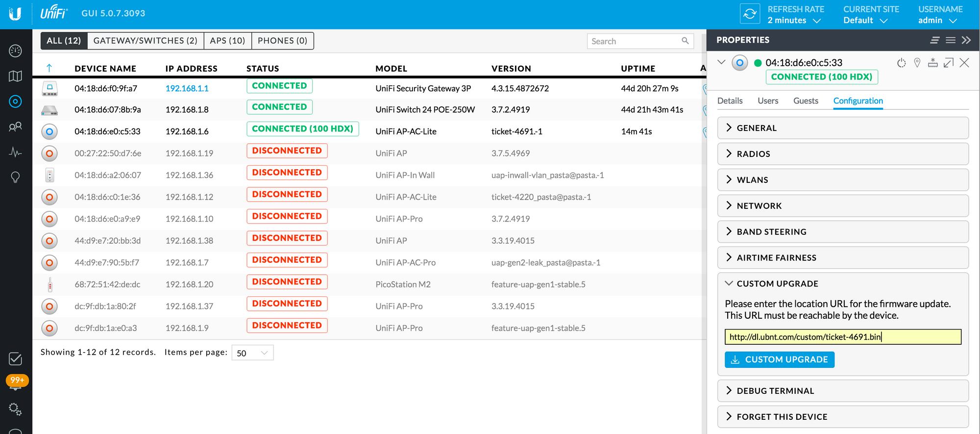
Task: Open the Insights lightbulb icon in sidebar
Action: pos(15,177)
